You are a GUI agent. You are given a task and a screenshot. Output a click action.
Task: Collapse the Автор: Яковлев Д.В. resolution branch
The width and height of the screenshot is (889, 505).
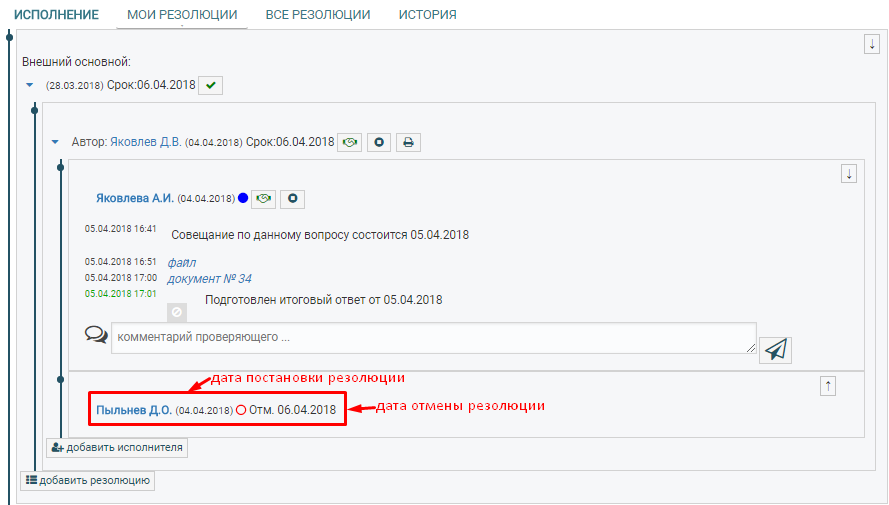(x=56, y=142)
